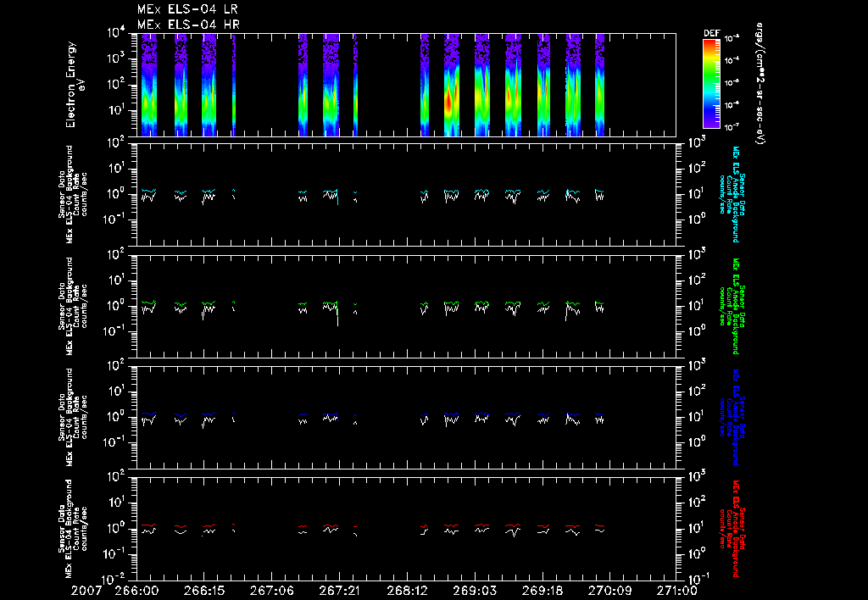Click the 267:06 time axis label
This screenshot has height=600, width=868.
click(x=271, y=591)
